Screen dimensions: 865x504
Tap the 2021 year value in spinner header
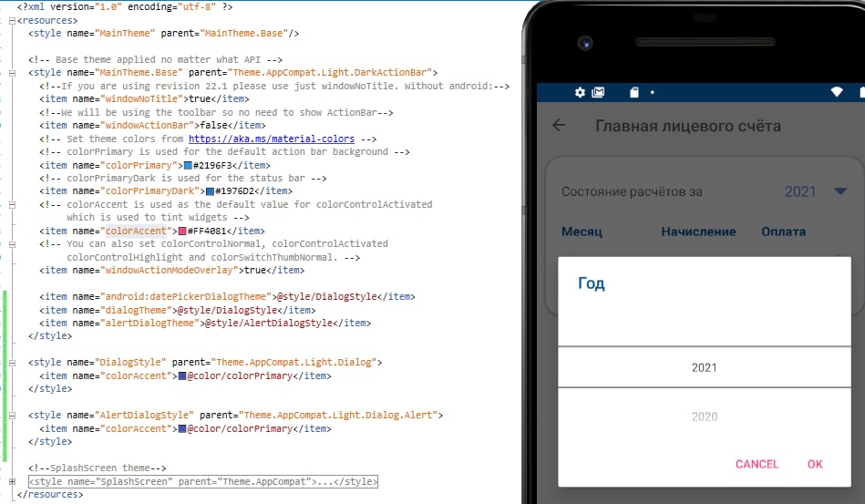pyautogui.click(x=800, y=191)
